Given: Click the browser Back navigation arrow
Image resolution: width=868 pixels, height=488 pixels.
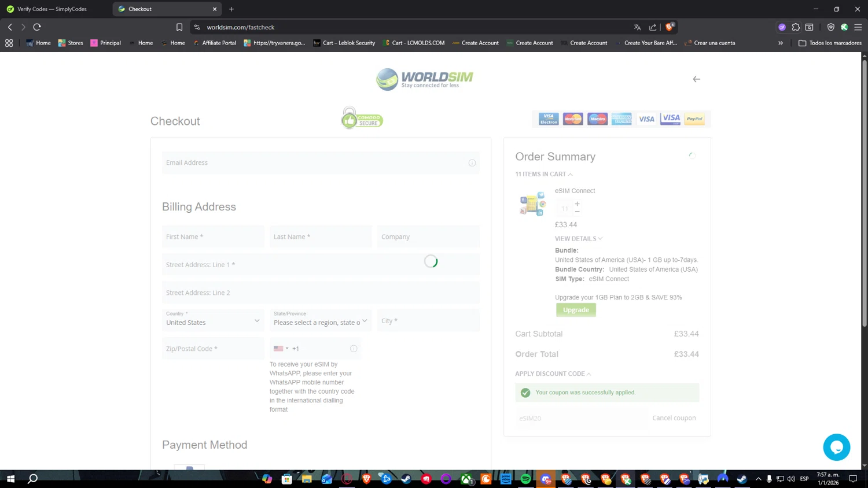Looking at the screenshot, I should click(10, 27).
